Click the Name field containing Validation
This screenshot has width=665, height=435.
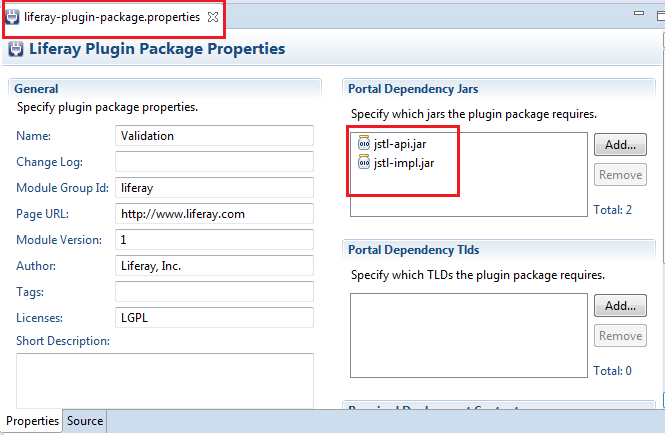point(214,136)
